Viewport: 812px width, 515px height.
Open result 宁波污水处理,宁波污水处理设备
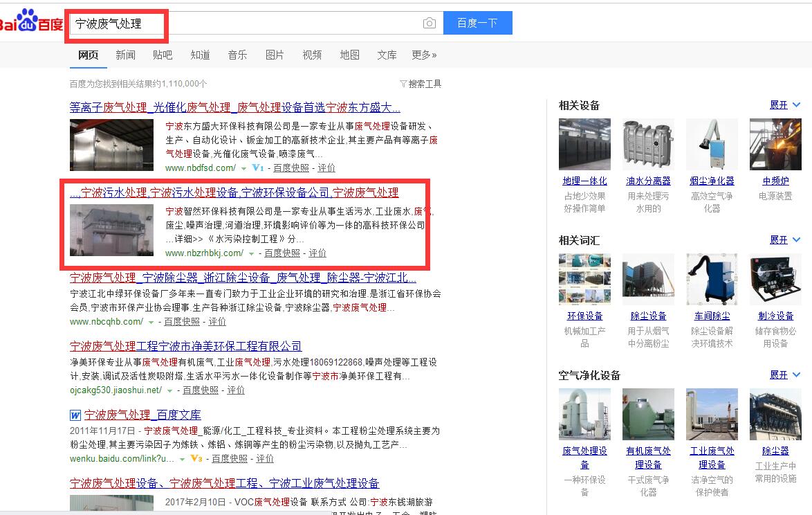coord(234,192)
